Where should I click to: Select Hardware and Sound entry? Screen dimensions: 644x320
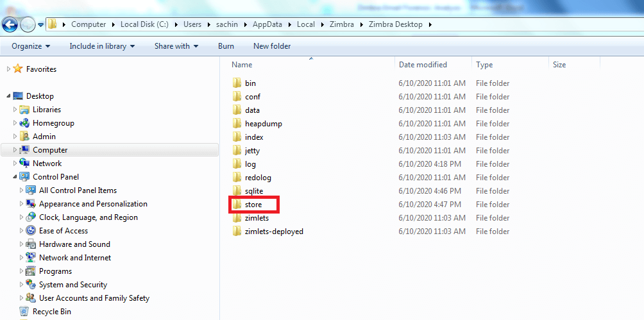pos(75,244)
